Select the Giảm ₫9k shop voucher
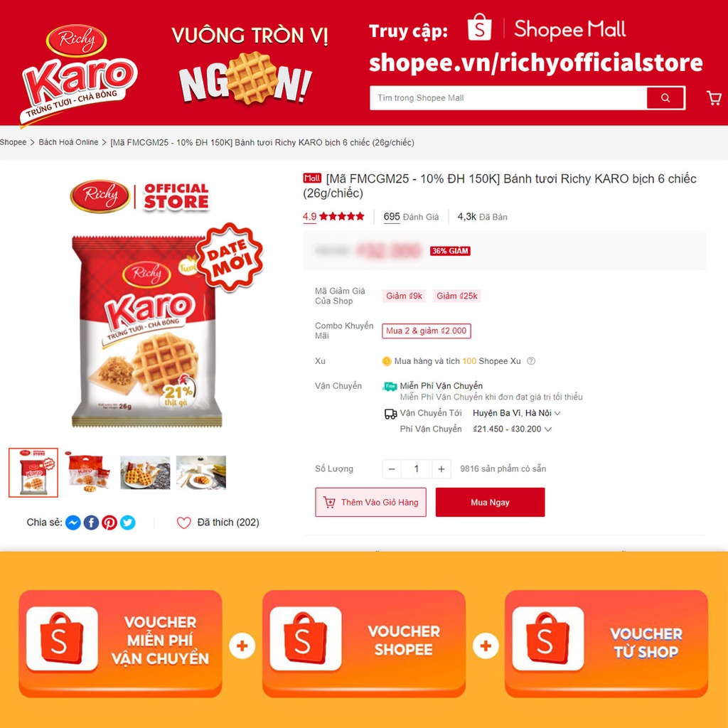Screen dimensions: 728x728 click(404, 296)
